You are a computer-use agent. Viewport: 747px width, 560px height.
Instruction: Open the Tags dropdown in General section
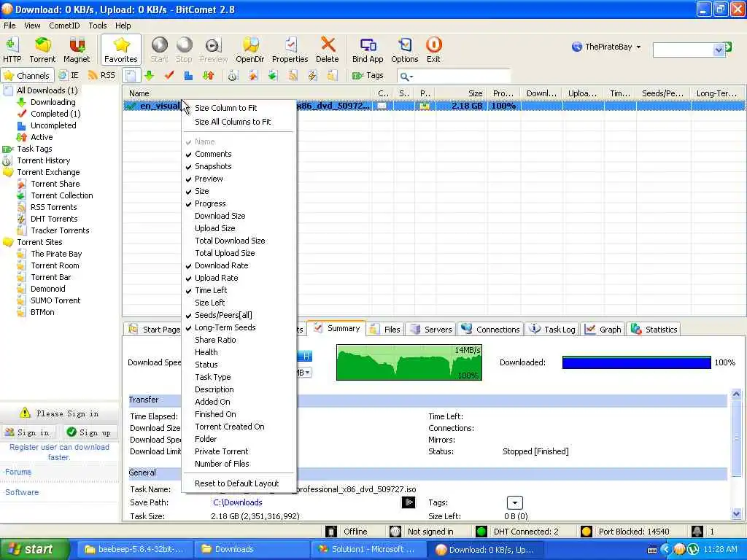514,502
